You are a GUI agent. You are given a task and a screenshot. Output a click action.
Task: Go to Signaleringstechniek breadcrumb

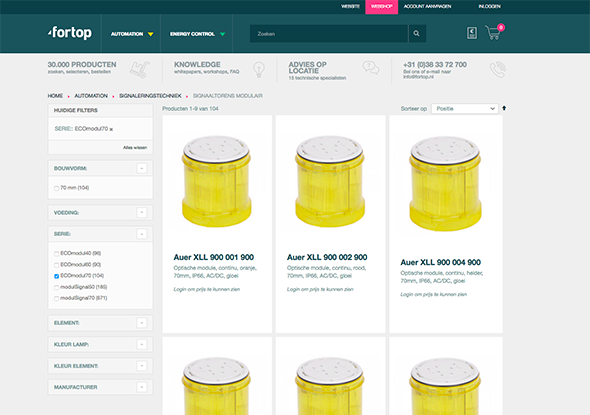pyautogui.click(x=150, y=96)
